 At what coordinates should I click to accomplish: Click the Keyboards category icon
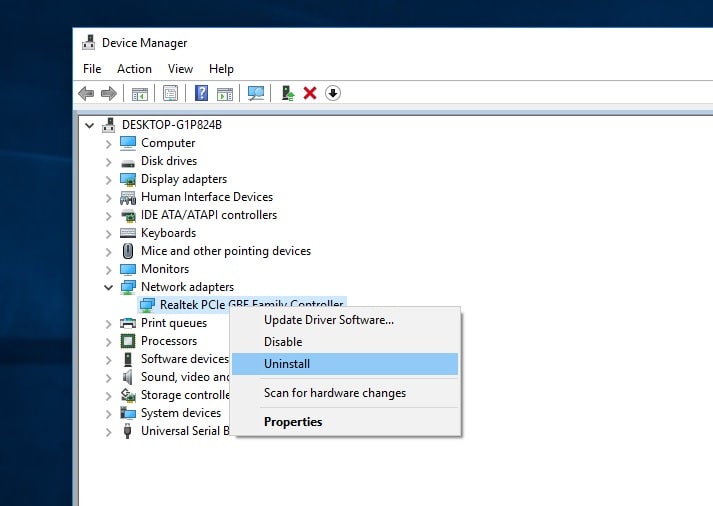click(x=128, y=233)
